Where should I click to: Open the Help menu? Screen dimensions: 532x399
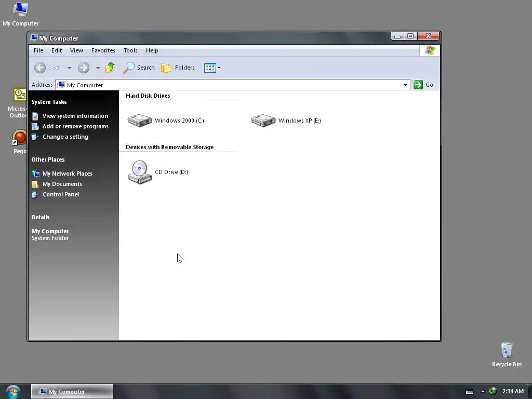tap(152, 50)
